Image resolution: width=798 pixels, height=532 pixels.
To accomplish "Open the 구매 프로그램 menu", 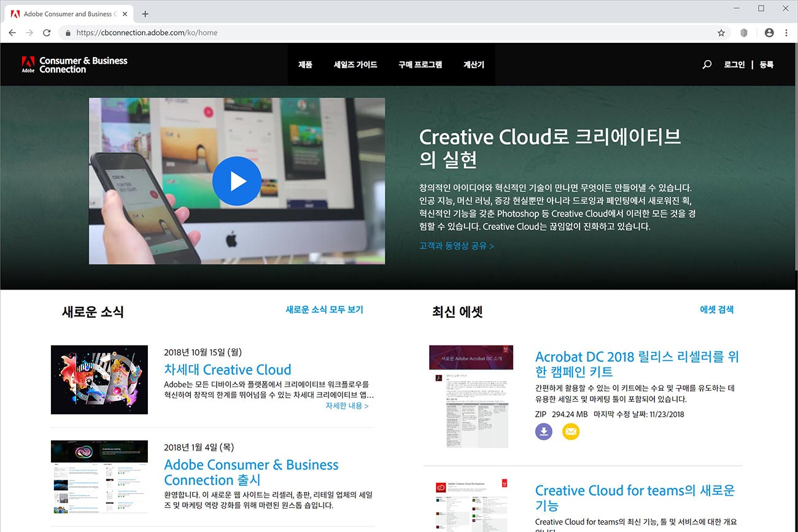I will click(420, 64).
